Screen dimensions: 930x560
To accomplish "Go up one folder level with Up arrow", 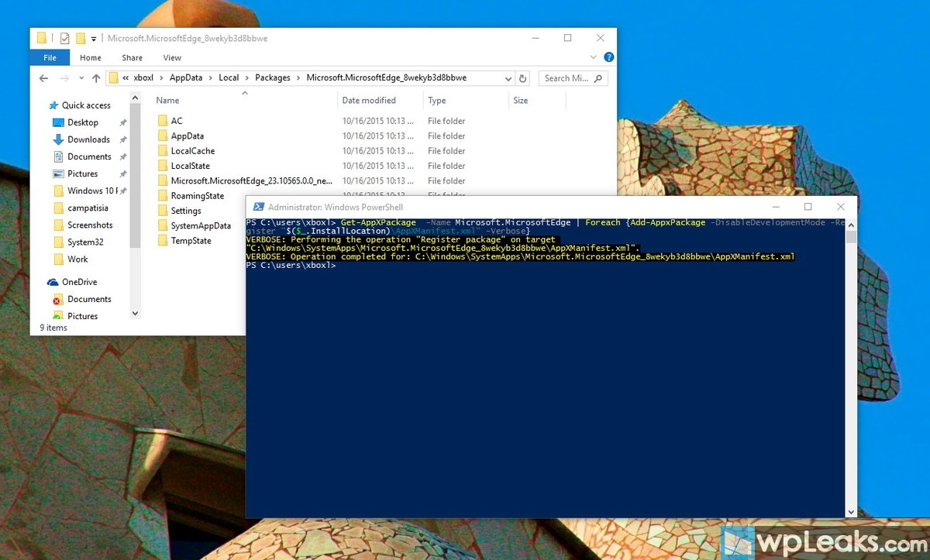I will [x=96, y=78].
